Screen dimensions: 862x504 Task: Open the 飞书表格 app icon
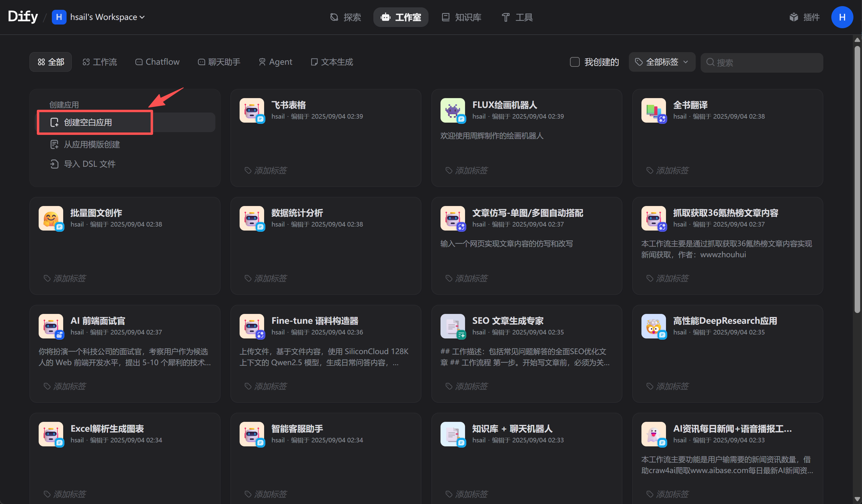252,110
